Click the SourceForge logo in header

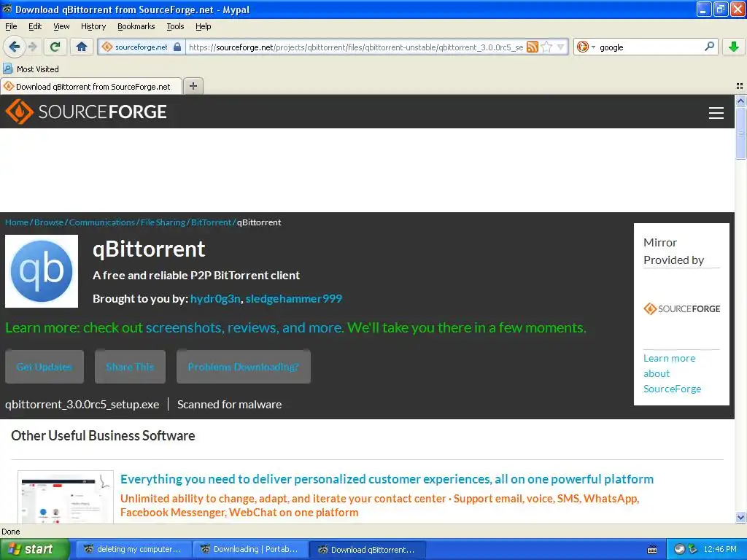(86, 112)
